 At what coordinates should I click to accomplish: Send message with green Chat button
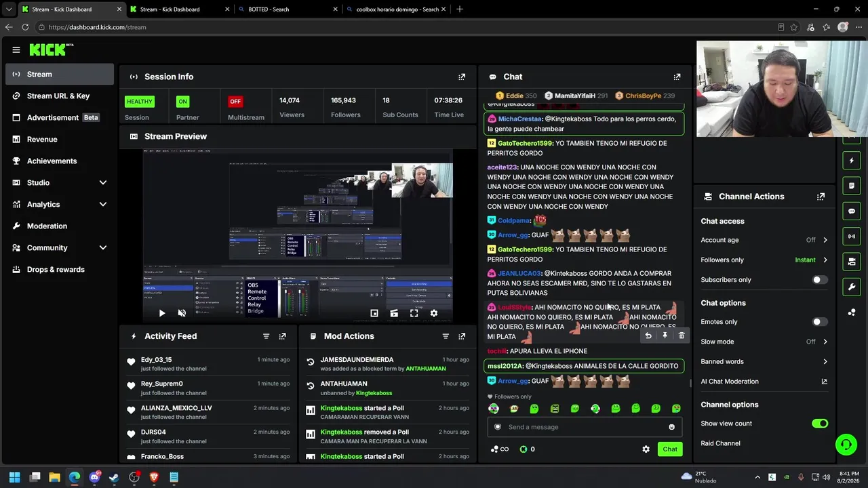click(670, 449)
